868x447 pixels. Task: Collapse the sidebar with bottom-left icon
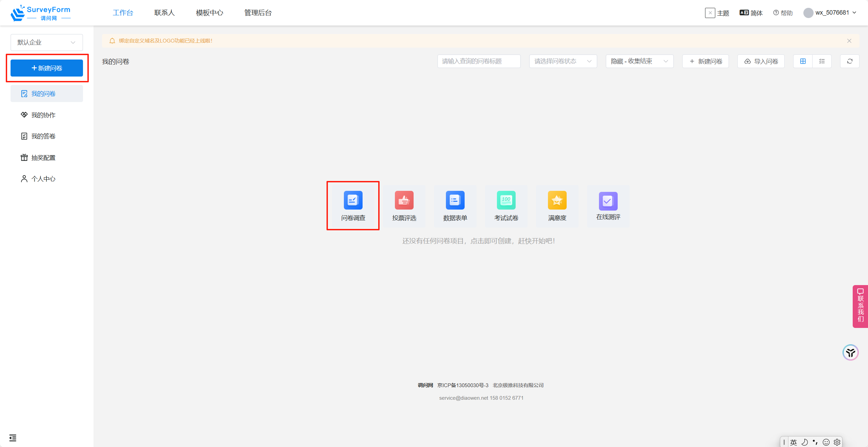[x=13, y=438]
